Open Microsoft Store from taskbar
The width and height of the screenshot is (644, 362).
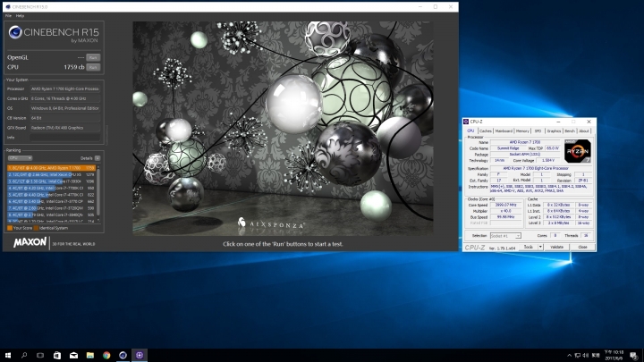tap(57, 356)
